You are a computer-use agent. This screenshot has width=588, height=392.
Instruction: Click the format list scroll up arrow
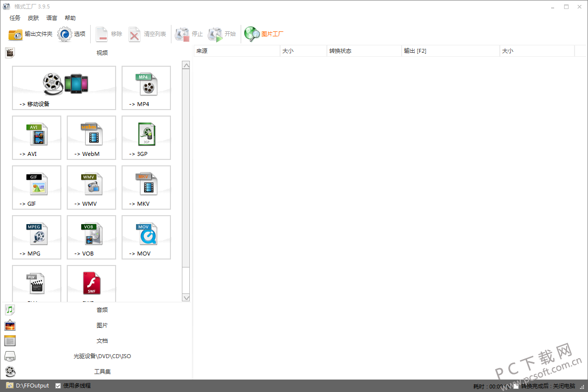tap(186, 65)
